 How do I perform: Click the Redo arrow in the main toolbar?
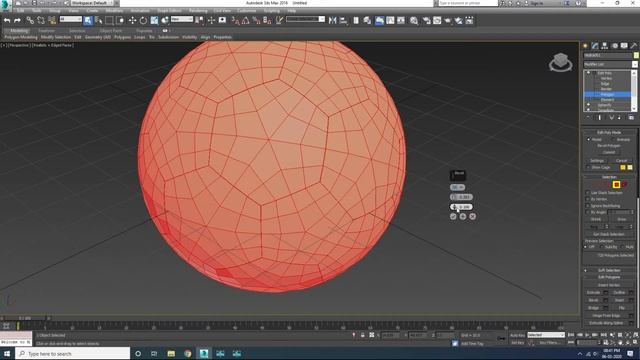[x=17, y=20]
